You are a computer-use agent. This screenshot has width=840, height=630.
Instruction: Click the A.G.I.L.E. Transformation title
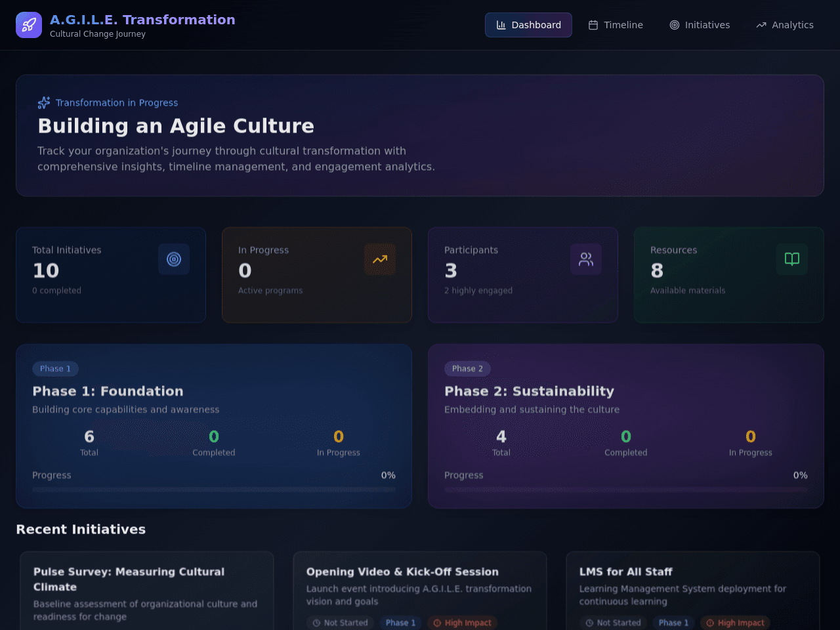142,20
